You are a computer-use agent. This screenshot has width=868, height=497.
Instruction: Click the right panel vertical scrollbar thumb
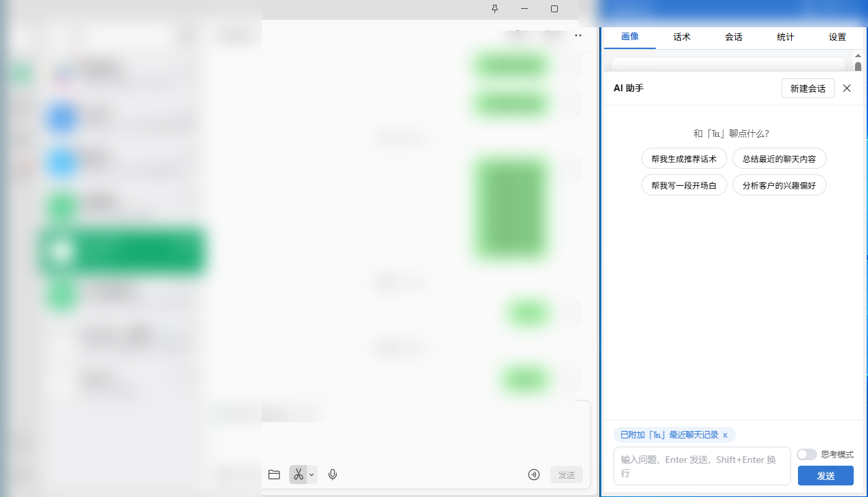[858, 67]
